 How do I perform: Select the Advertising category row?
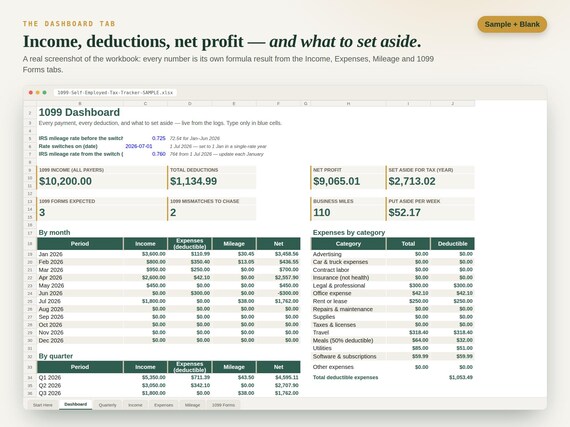(393, 254)
